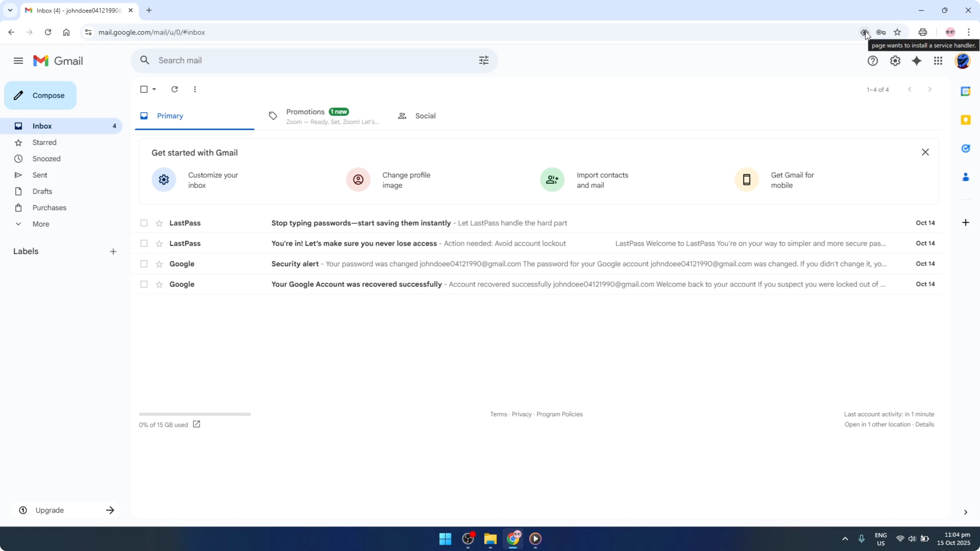Click the storage usage progress bar
980x551 pixels.
pyautogui.click(x=195, y=414)
